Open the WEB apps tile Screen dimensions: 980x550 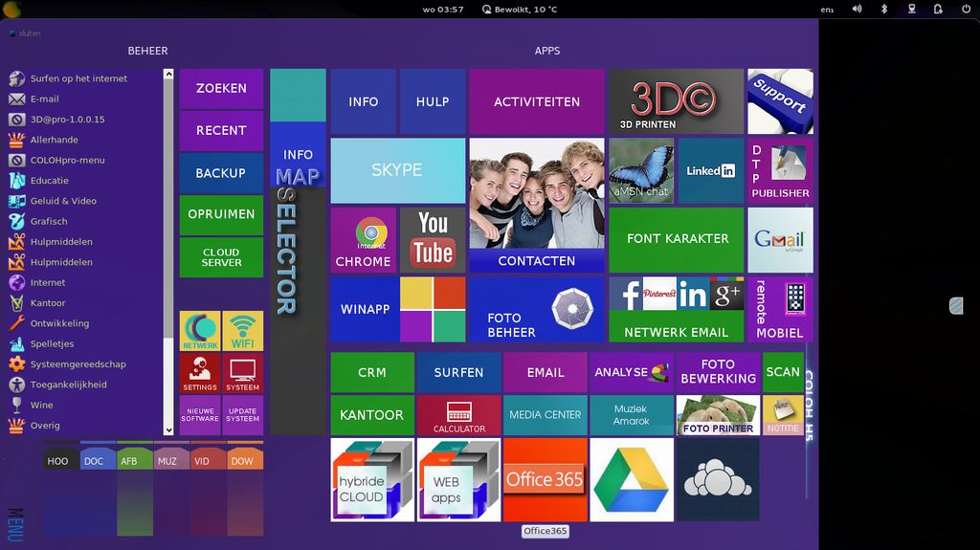(458, 479)
